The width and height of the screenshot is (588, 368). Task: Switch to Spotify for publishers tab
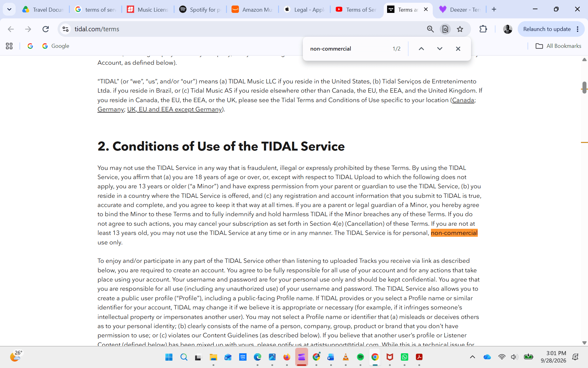click(x=201, y=10)
